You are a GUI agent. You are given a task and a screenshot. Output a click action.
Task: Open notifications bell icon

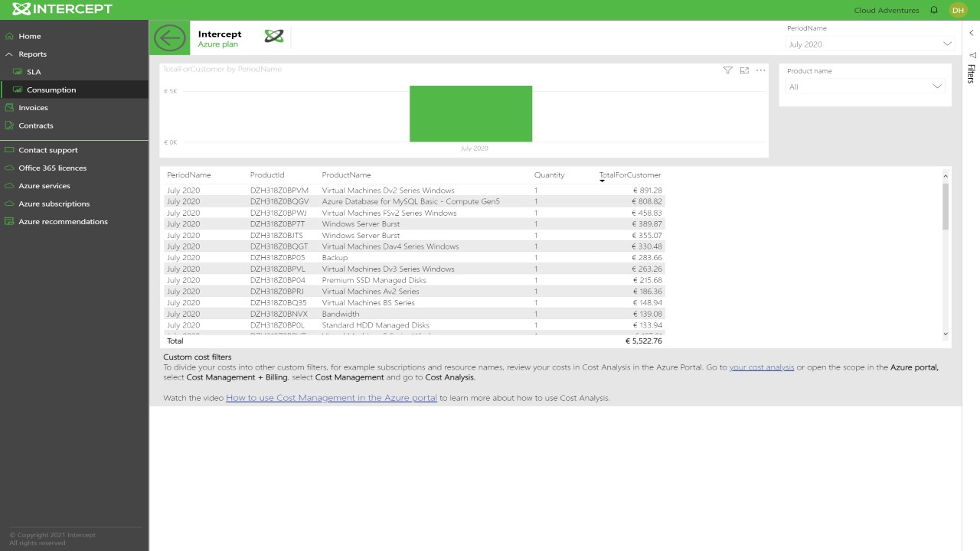(x=934, y=10)
